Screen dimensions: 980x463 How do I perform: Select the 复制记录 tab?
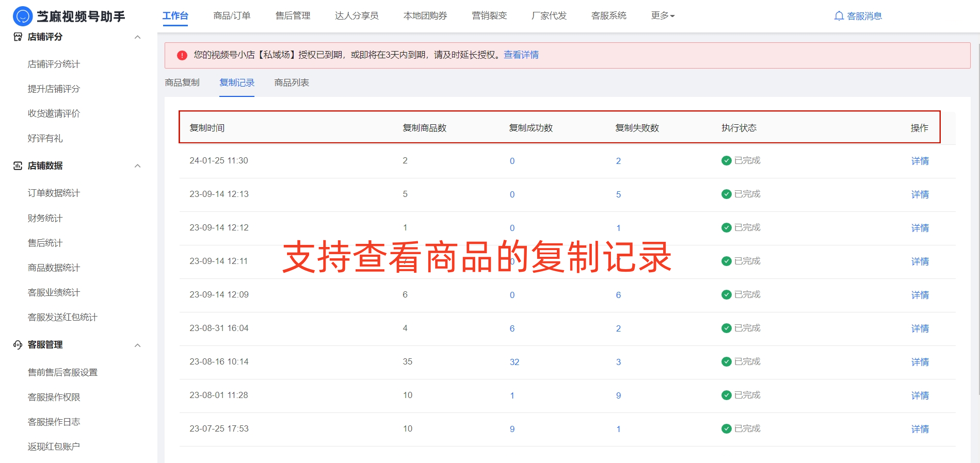[x=237, y=82]
